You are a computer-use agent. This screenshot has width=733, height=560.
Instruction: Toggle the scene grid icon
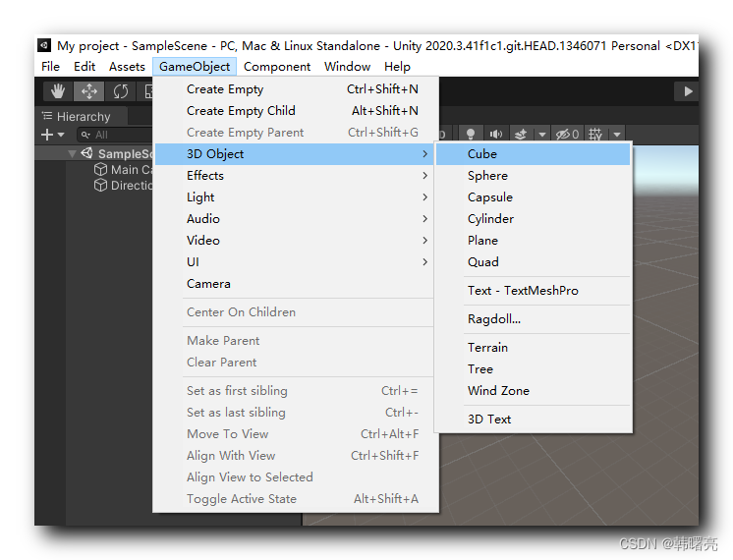point(595,135)
